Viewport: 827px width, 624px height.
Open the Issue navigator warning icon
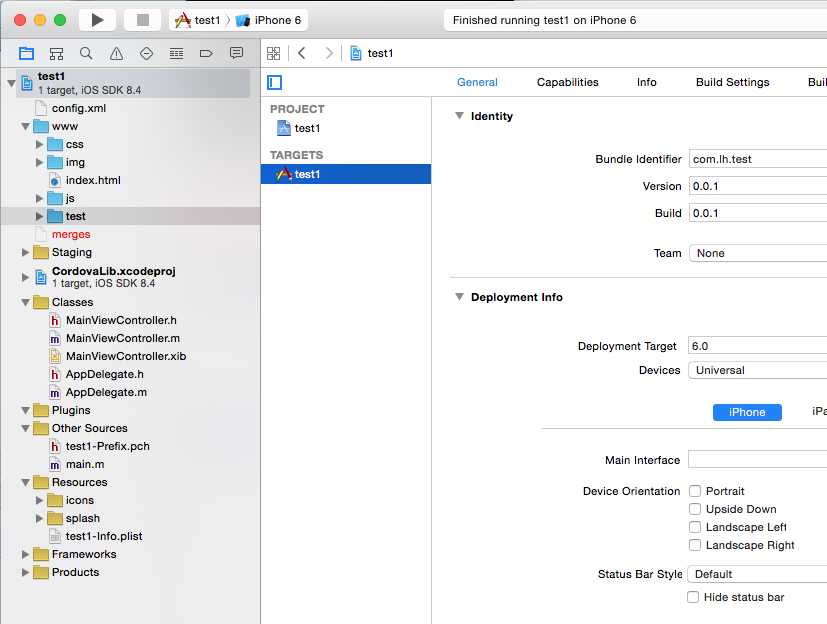(116, 53)
